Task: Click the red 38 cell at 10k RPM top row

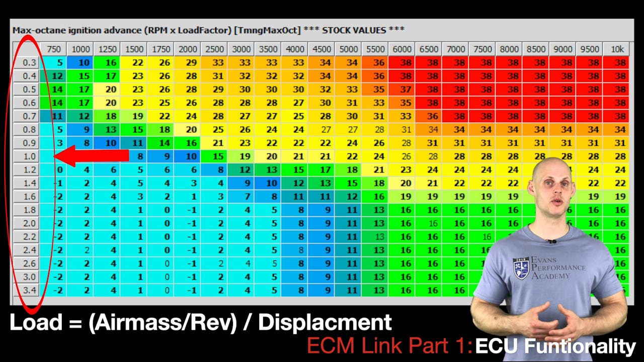Action: click(x=616, y=62)
